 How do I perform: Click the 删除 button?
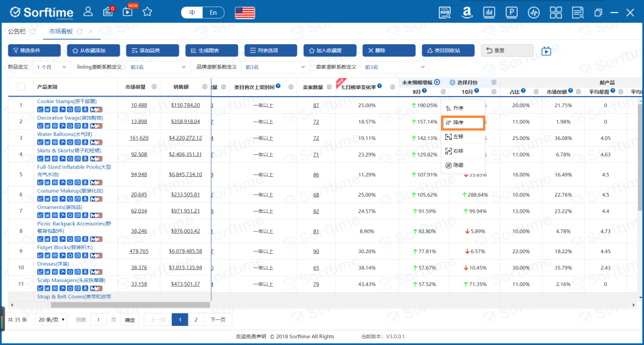[x=389, y=51]
